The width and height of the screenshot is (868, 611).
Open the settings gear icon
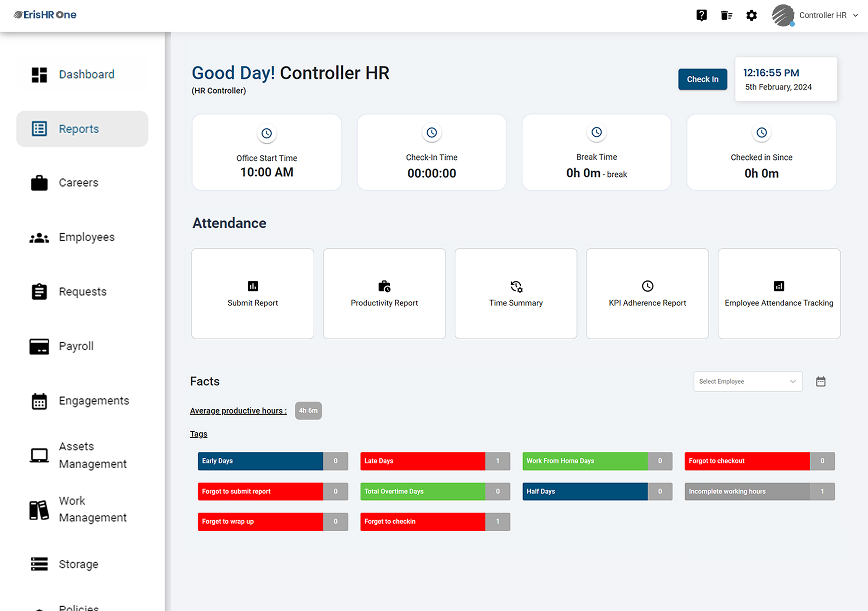[752, 15]
